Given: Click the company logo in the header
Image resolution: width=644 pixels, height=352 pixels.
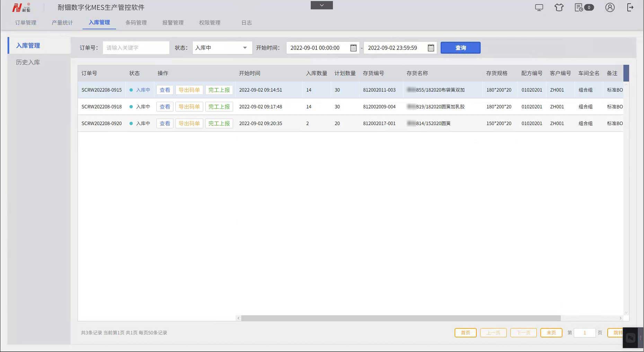Looking at the screenshot, I should [x=21, y=7].
